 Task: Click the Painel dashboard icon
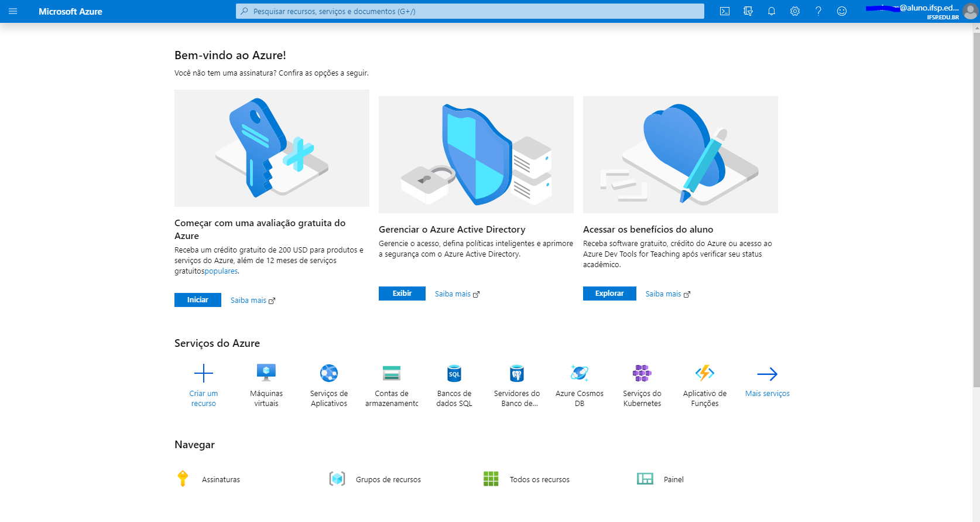click(645, 479)
